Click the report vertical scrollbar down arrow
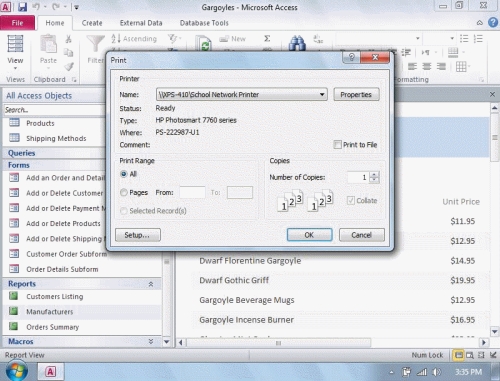Screen dimensions: 500x381 [495, 332]
